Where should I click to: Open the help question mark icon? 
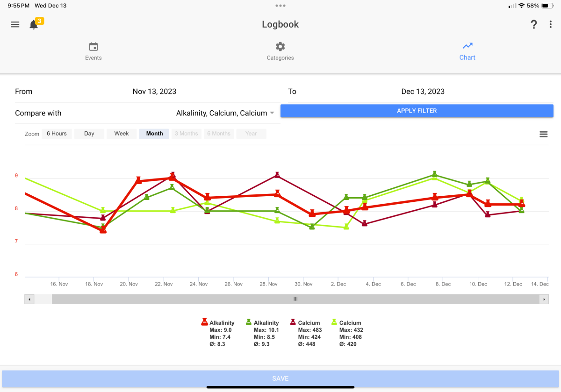[533, 25]
